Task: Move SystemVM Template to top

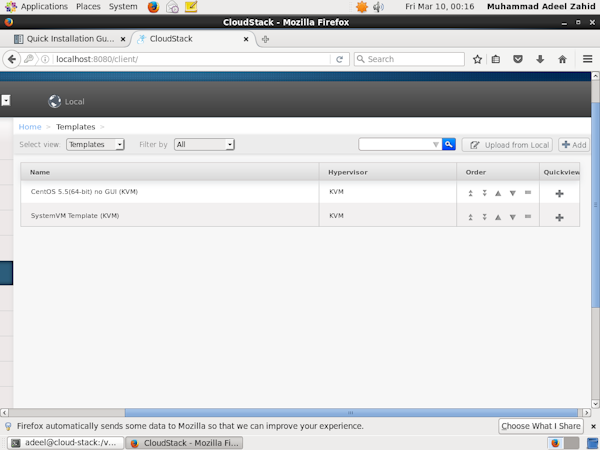Action: pos(470,217)
